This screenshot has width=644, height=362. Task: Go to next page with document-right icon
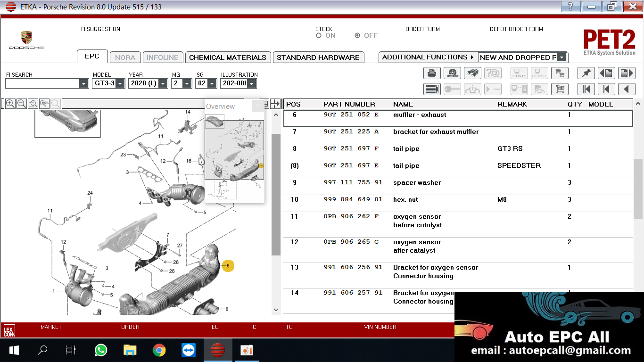pos(627,73)
